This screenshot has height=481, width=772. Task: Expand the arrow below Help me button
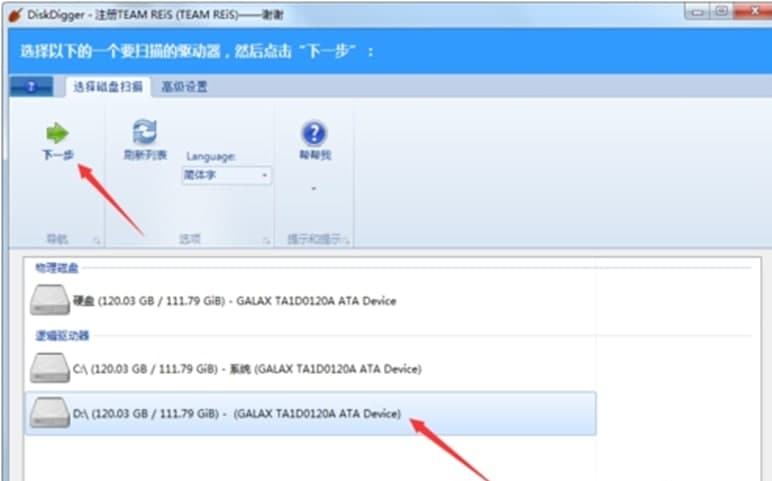[x=314, y=189]
